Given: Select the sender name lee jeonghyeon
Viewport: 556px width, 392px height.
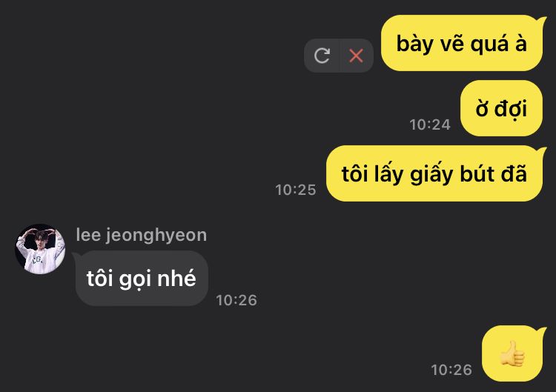Looking at the screenshot, I should coord(141,235).
